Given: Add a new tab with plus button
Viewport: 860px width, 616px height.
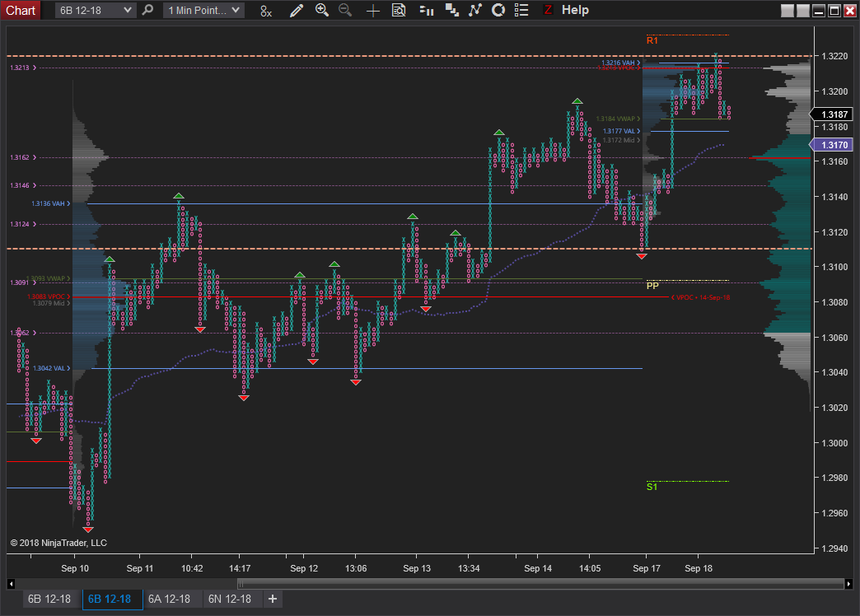Looking at the screenshot, I should (x=273, y=599).
